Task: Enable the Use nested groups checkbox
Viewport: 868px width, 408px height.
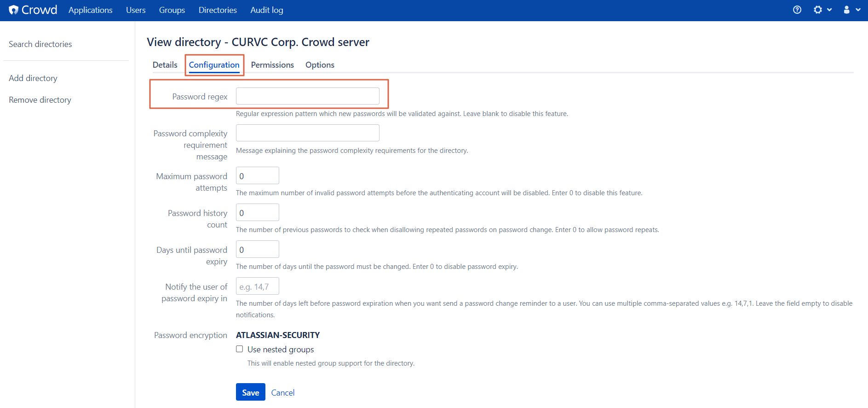Action: (x=240, y=349)
